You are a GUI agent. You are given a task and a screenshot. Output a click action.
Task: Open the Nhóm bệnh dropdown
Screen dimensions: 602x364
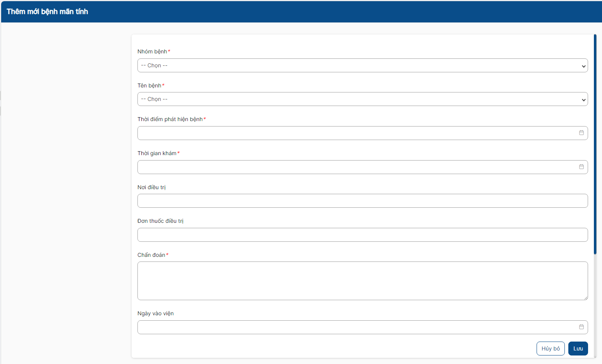click(x=362, y=65)
